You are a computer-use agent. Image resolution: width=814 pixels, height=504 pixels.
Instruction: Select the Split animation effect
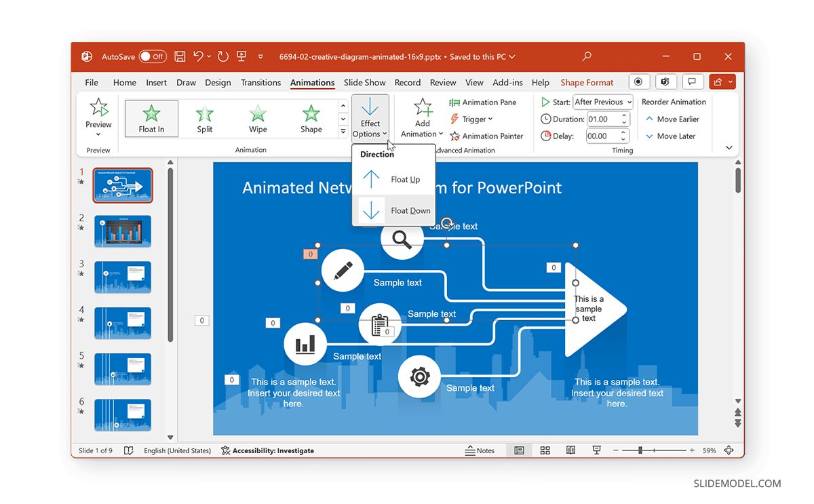tap(204, 119)
